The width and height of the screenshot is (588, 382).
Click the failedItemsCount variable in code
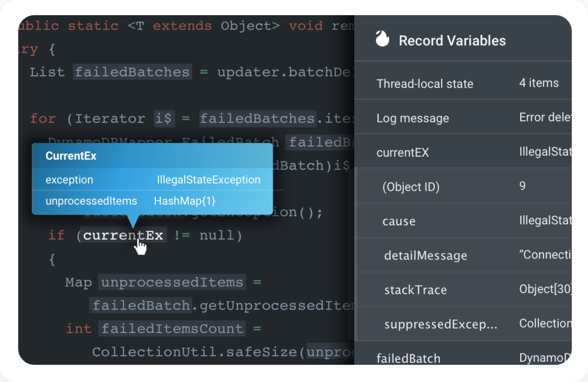pos(172,328)
